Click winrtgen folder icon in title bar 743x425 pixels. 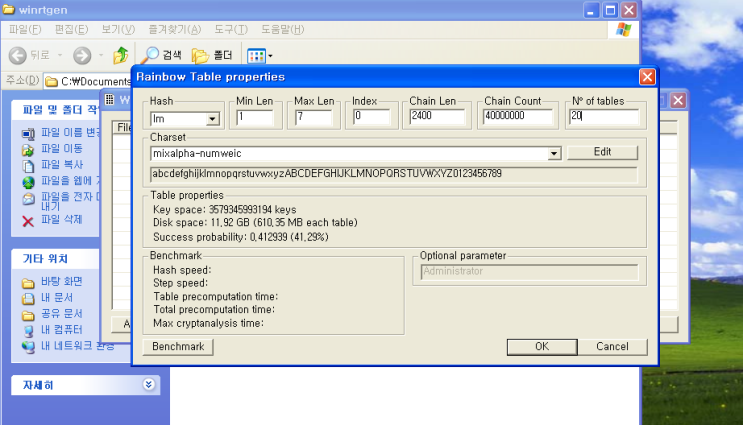(9, 9)
